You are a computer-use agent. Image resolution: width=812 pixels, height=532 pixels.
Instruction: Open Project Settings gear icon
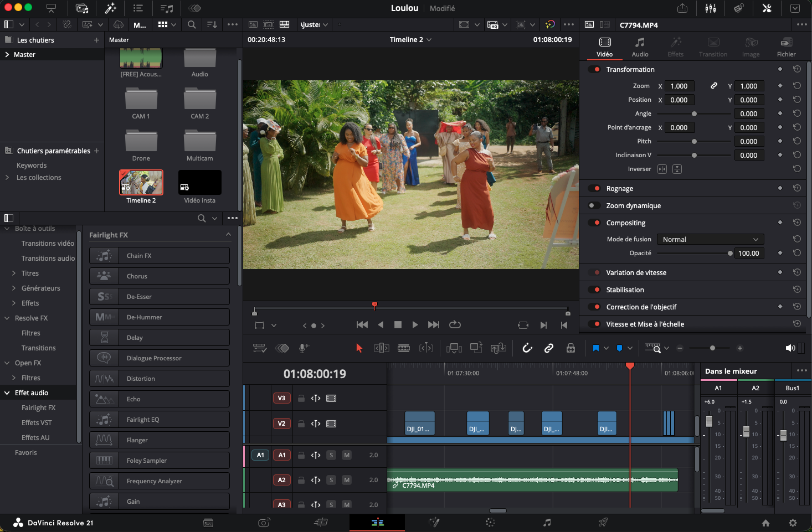tap(793, 523)
